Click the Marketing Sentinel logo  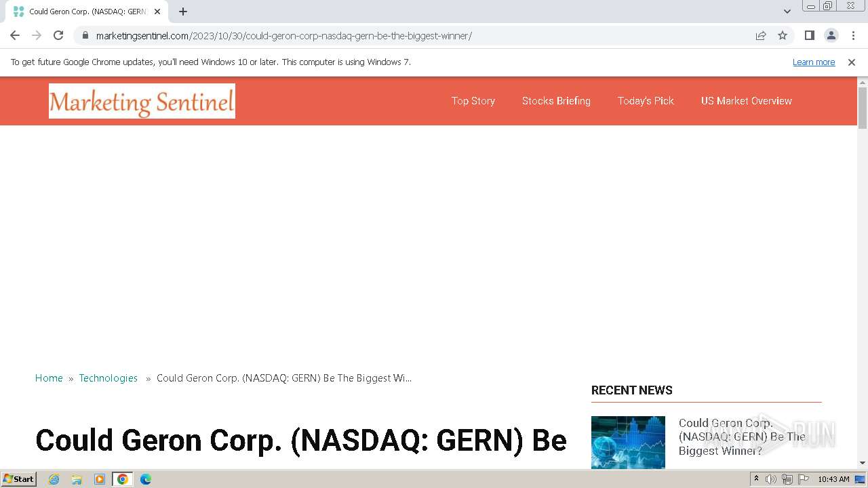[x=142, y=101]
